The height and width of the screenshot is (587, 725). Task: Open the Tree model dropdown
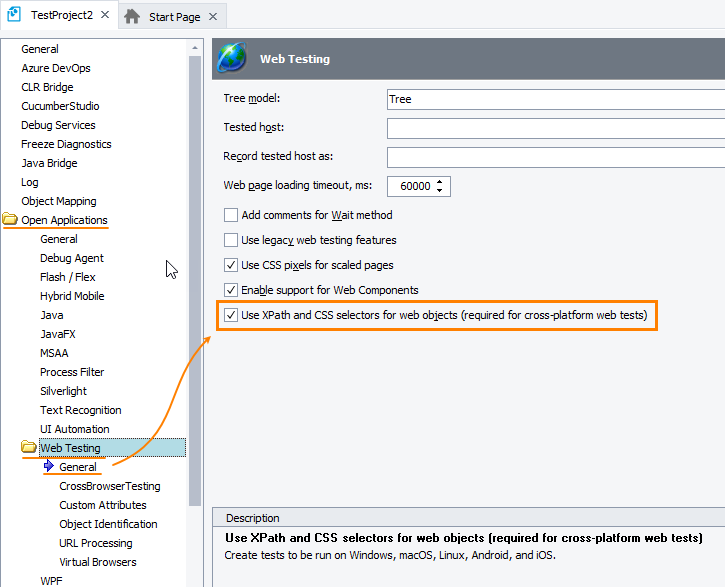(x=555, y=100)
